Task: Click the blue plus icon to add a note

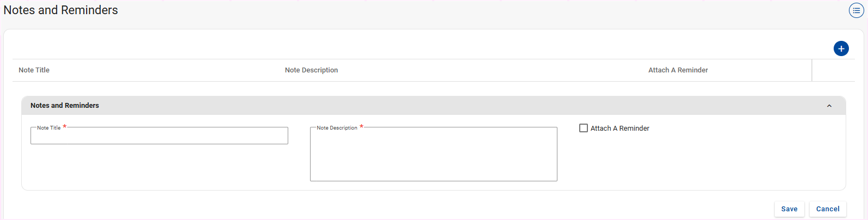Action: coord(841,48)
